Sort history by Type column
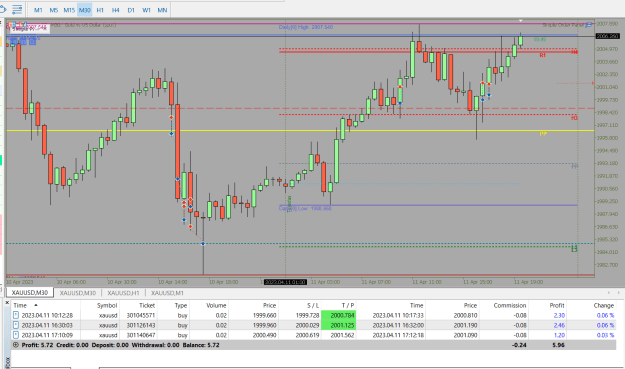Viewport: 625px width, 369px height. tap(181, 305)
